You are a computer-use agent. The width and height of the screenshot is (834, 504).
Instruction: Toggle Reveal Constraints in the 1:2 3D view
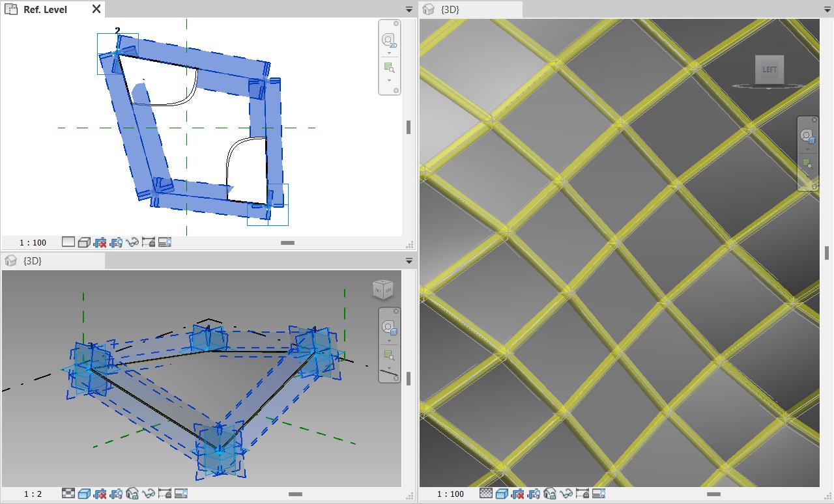165,494
